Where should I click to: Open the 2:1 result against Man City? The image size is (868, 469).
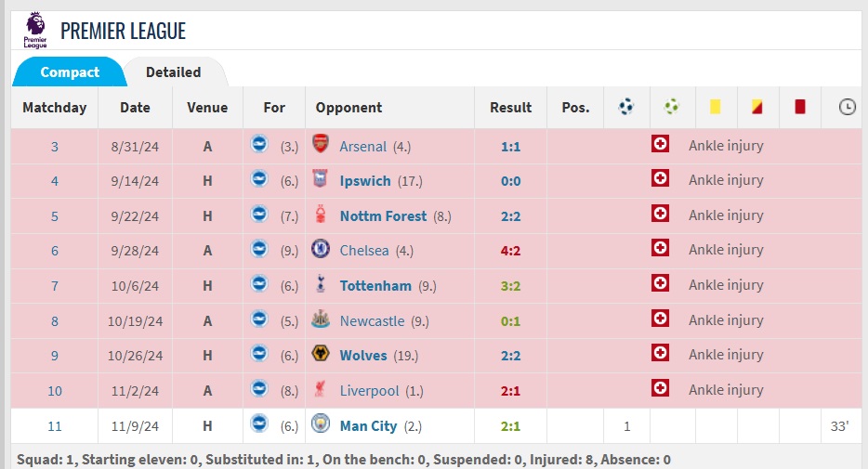pos(510,426)
